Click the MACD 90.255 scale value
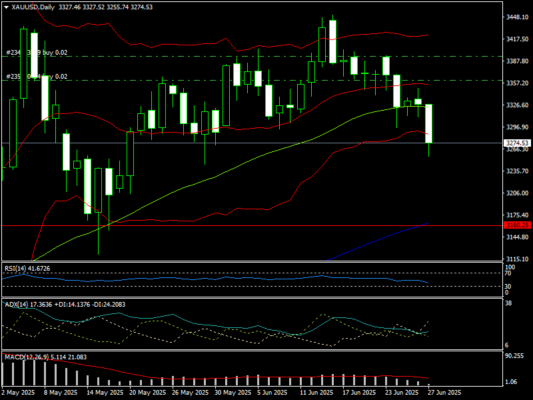The image size is (533, 400). point(514,356)
